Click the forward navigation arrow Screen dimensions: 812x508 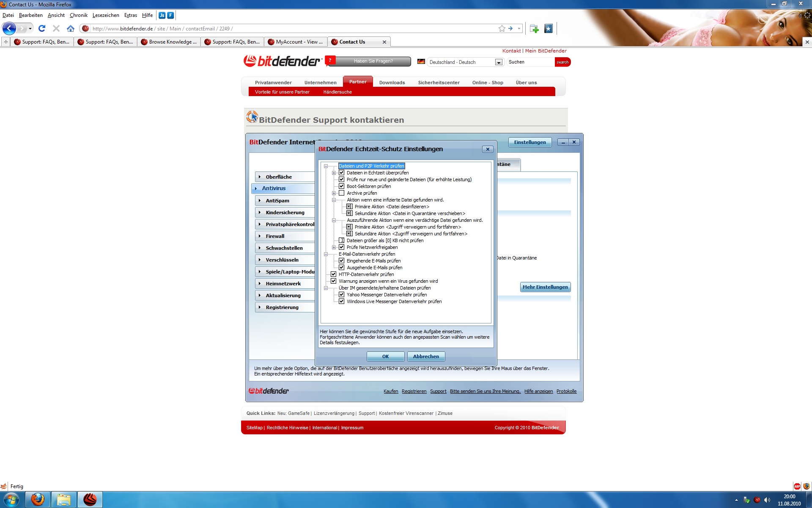point(22,28)
